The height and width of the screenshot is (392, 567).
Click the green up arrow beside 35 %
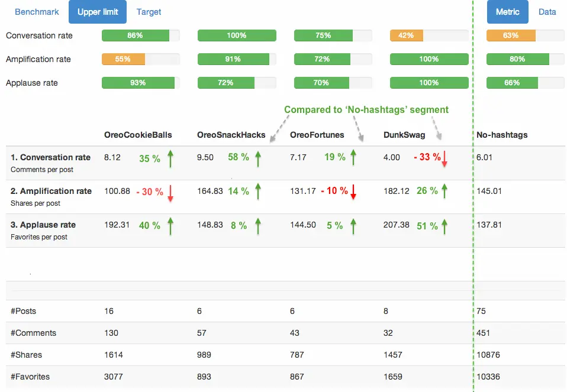coord(170,158)
